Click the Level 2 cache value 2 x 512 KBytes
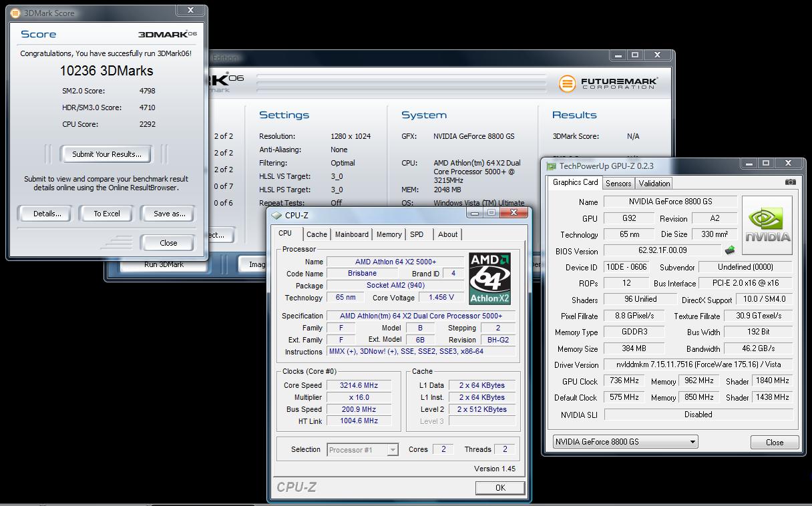Image resolution: width=812 pixels, height=506 pixels. tap(482, 409)
